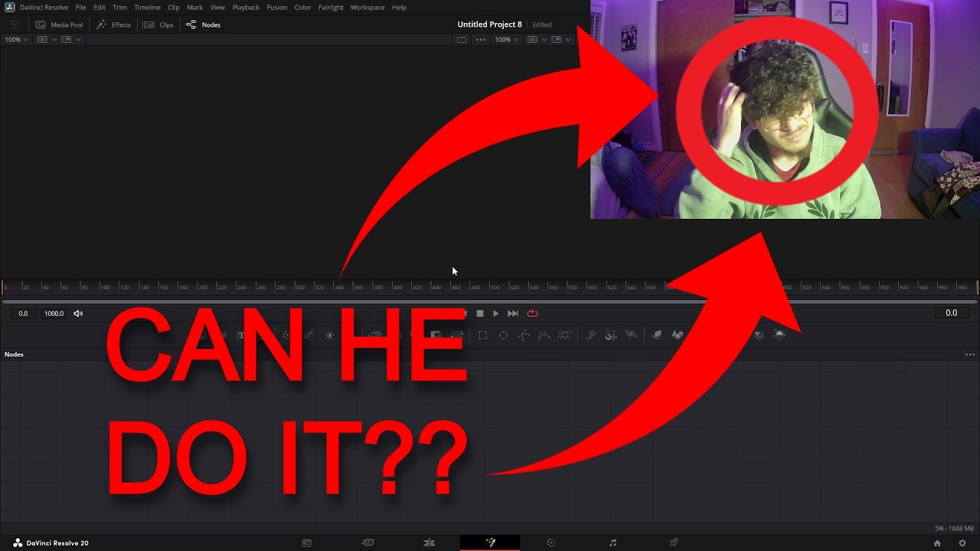Image resolution: width=980 pixels, height=551 pixels.
Task: Open the Help menu
Action: 399,7
